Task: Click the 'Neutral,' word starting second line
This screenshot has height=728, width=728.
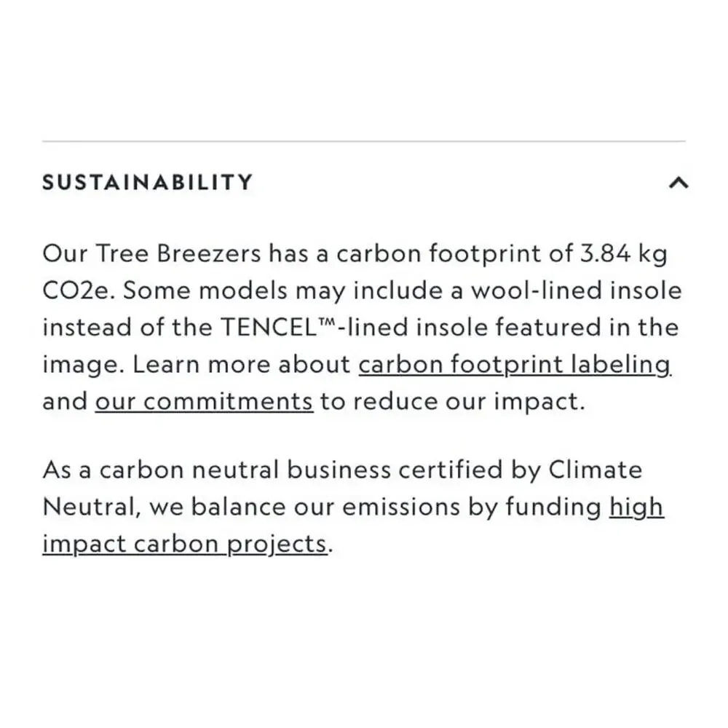Action: (92, 507)
